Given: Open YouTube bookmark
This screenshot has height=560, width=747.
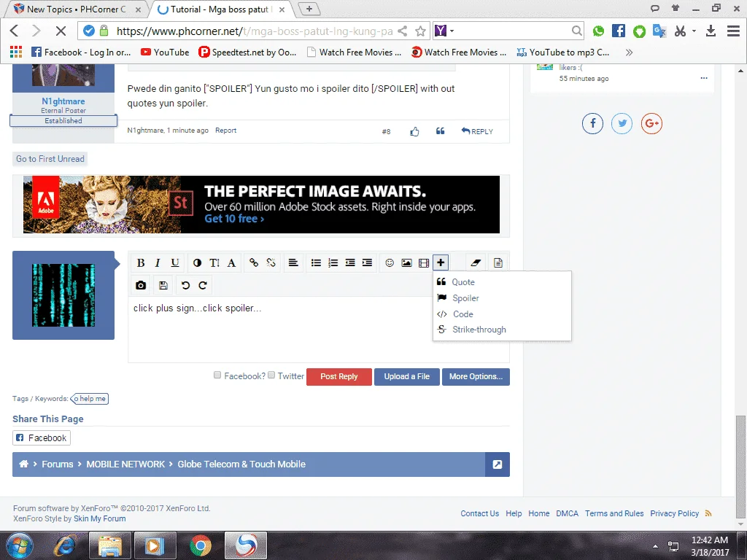Looking at the screenshot, I should coord(165,52).
